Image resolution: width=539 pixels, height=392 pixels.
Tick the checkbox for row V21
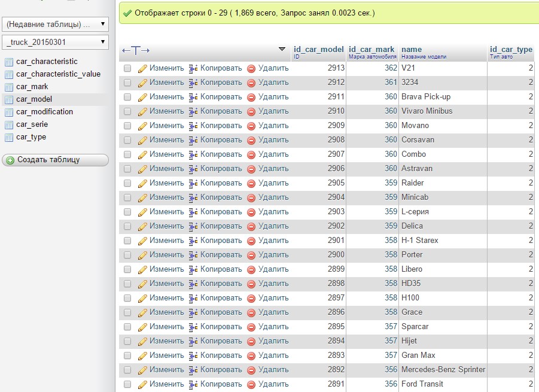click(127, 68)
